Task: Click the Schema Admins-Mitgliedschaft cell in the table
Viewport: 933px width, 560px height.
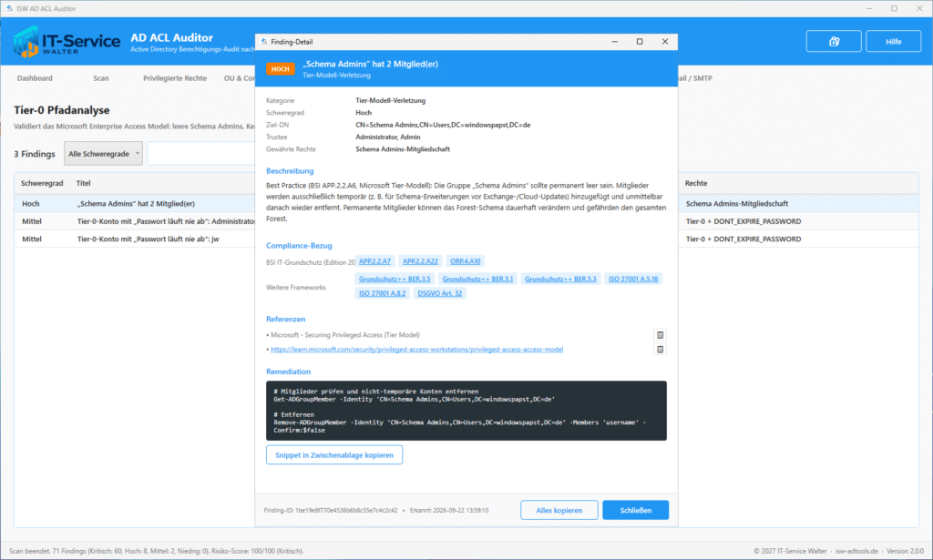Action: (736, 203)
